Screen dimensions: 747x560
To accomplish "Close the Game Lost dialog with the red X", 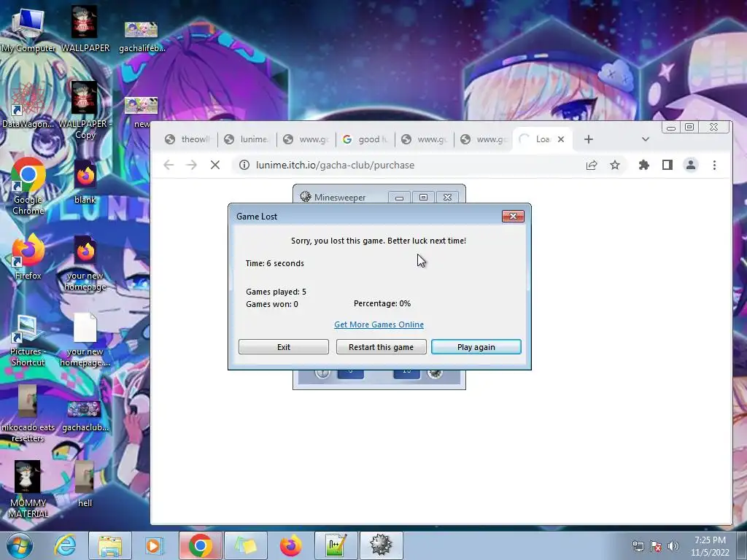I will [513, 216].
